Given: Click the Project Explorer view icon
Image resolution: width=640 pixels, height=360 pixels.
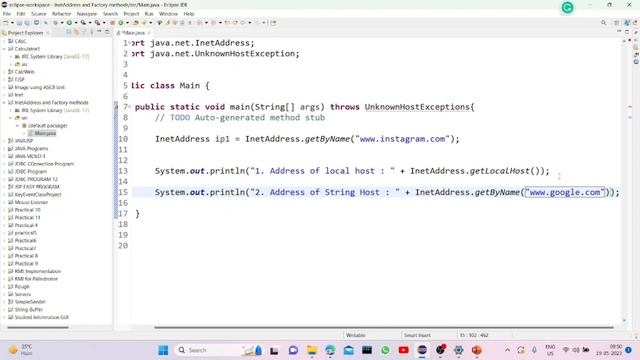Looking at the screenshot, I should (4, 33).
